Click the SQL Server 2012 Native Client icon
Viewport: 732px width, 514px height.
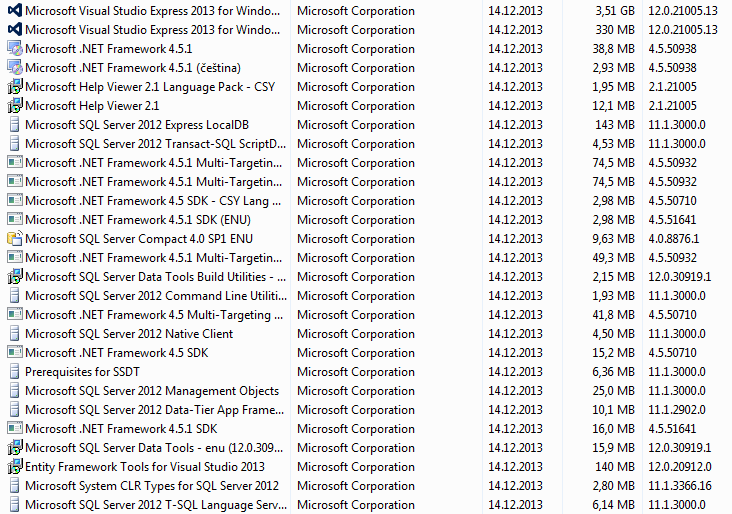pos(14,334)
